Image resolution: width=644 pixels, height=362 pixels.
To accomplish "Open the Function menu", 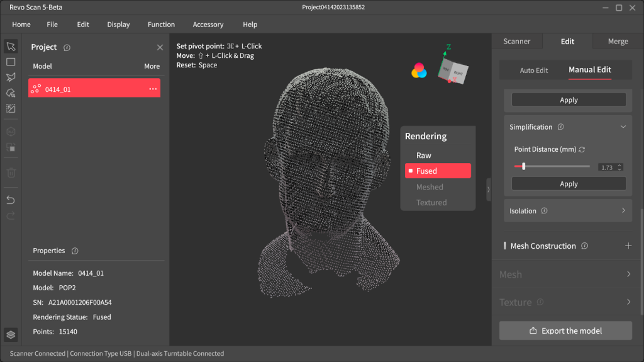I will point(161,25).
